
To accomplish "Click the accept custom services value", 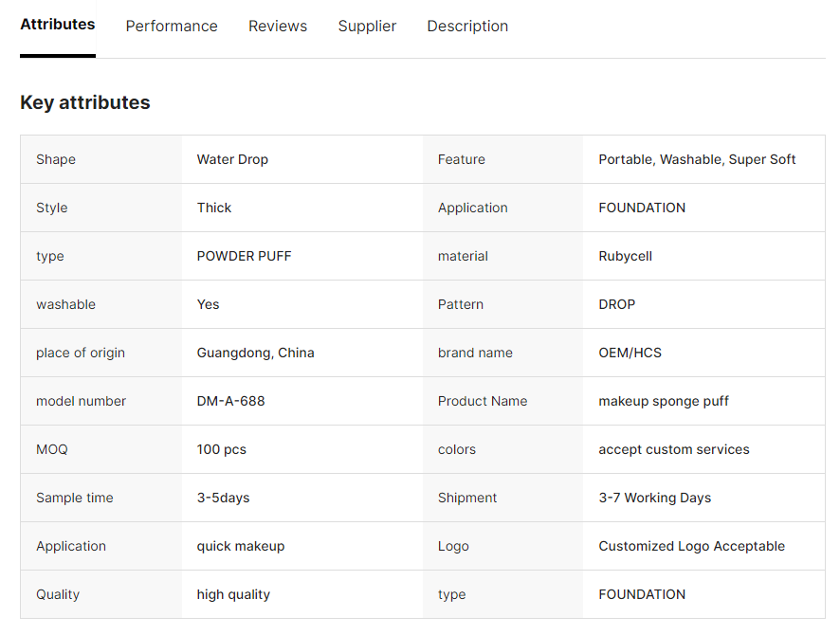I will 673,449.
